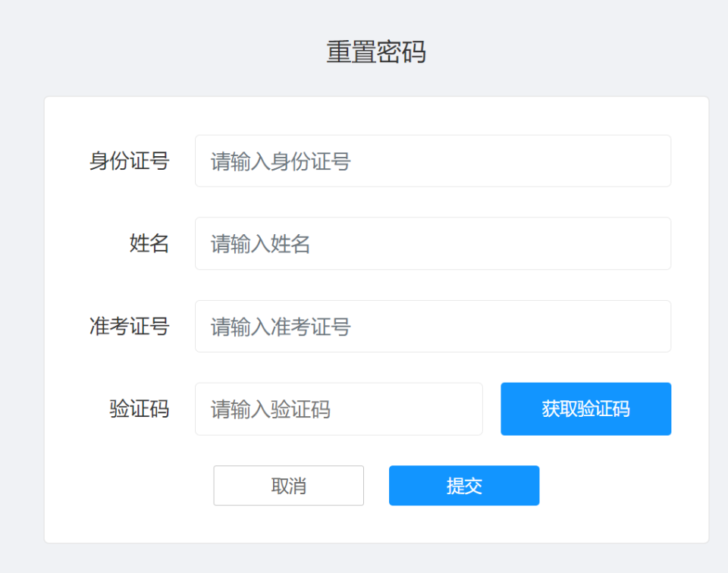Click the 身份证号 input field

[x=433, y=161]
